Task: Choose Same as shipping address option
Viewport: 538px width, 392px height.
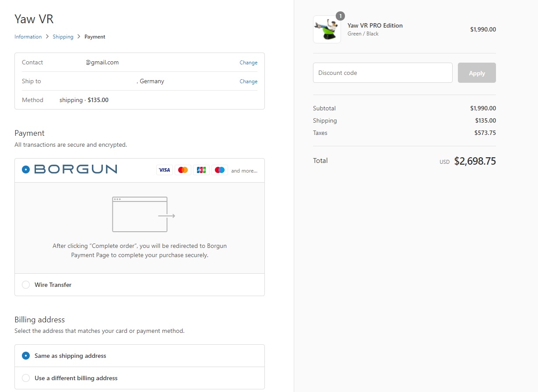Action: click(x=140, y=356)
